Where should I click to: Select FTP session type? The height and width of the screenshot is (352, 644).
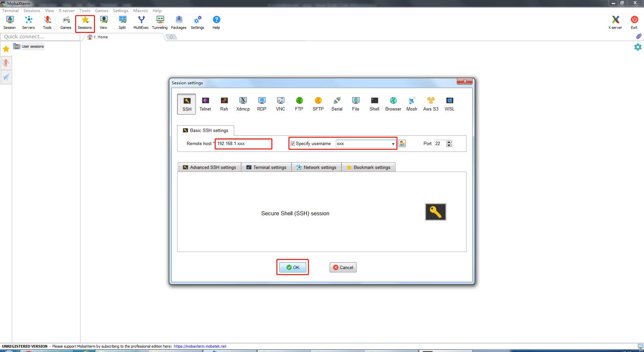tap(299, 104)
